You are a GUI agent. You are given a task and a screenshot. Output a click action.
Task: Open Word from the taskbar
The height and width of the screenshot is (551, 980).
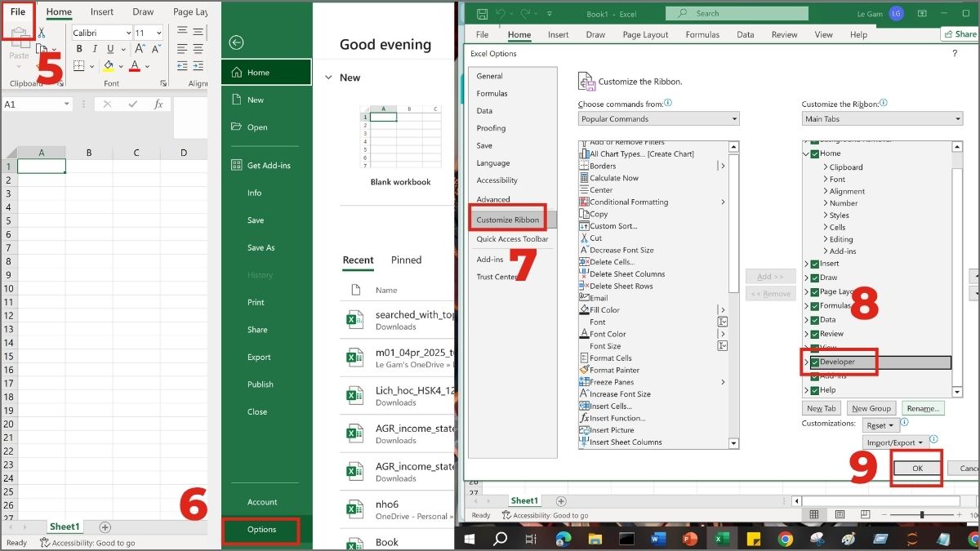(660, 539)
